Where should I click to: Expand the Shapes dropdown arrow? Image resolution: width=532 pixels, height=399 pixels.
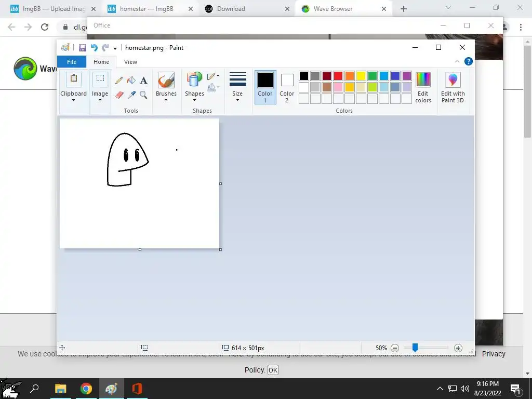194,100
